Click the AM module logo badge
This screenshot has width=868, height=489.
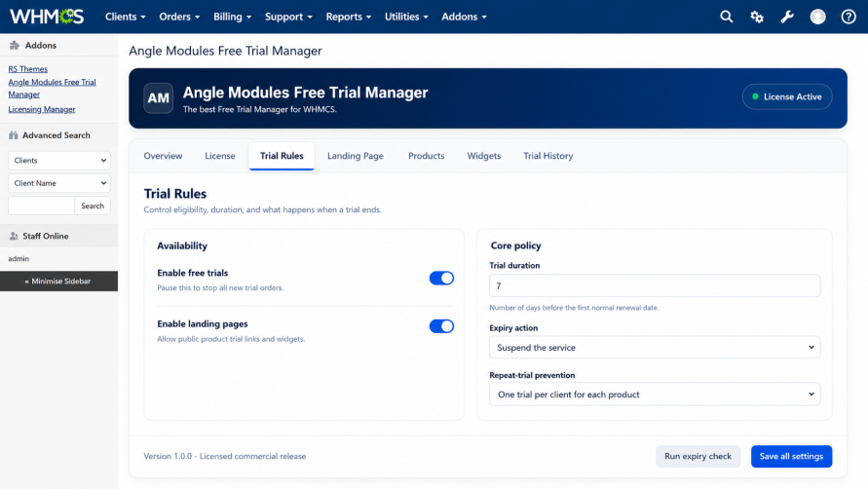159,98
